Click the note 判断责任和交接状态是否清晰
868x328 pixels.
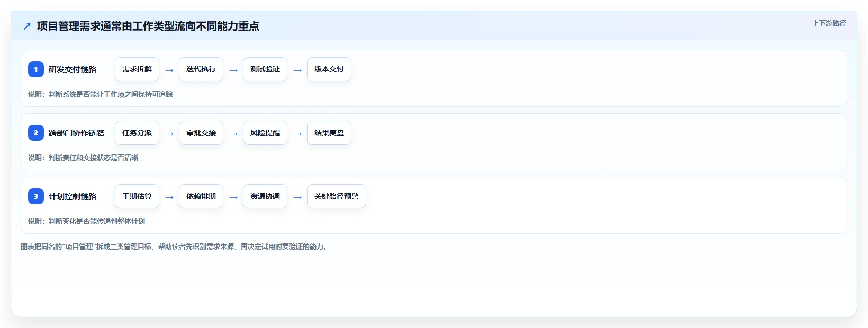(x=94, y=158)
